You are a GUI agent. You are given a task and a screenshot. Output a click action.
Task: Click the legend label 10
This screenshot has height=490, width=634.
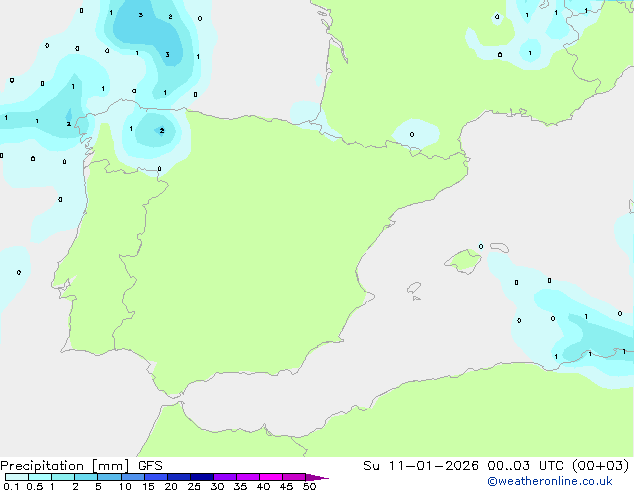coord(125,486)
